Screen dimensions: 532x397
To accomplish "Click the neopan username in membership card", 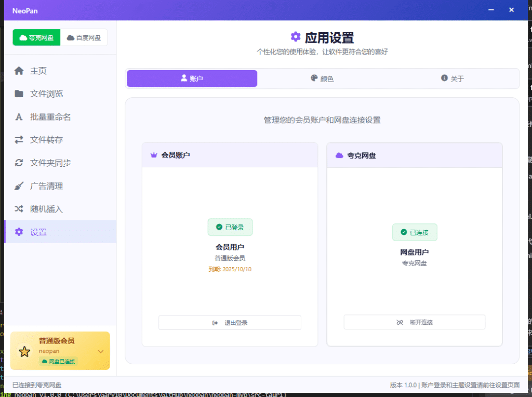I will (x=49, y=351).
